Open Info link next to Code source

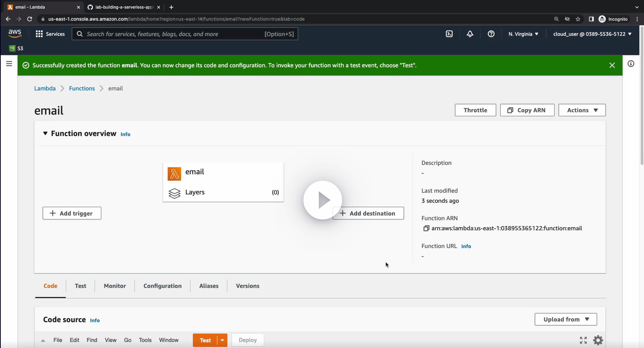point(95,320)
